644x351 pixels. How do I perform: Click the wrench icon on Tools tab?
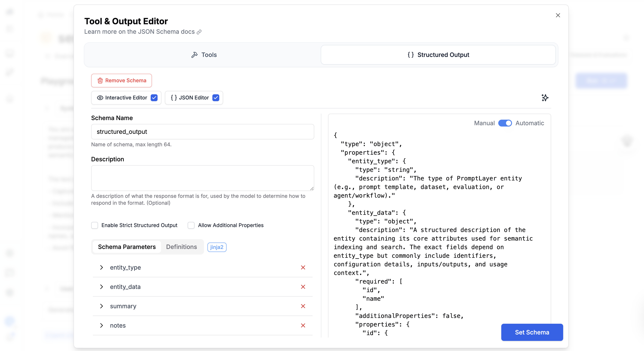click(195, 55)
